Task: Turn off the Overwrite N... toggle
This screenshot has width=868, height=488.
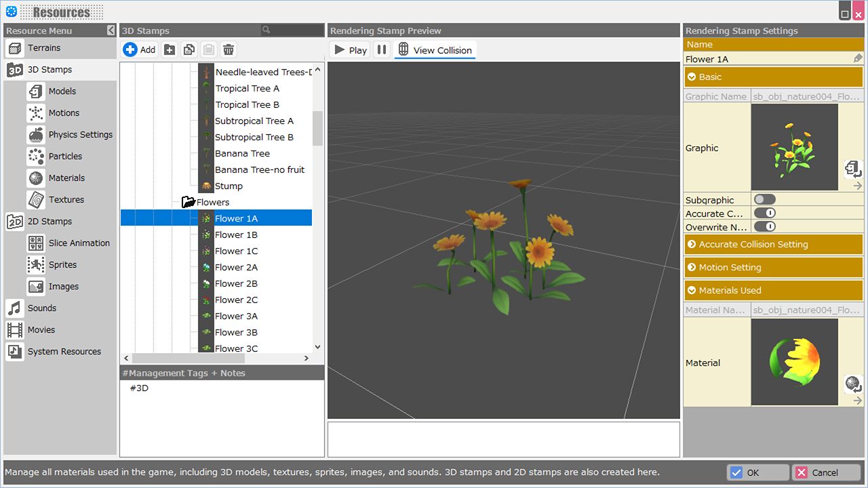Action: 765,226
